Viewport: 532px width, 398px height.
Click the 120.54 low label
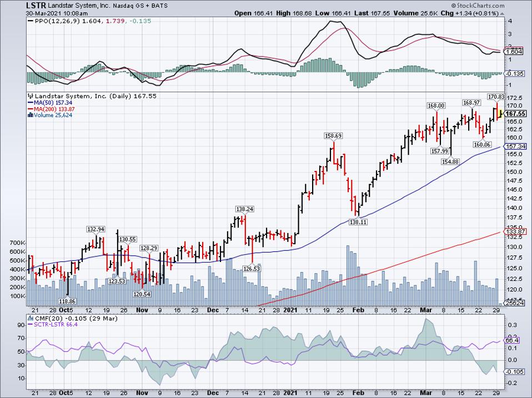142,294
